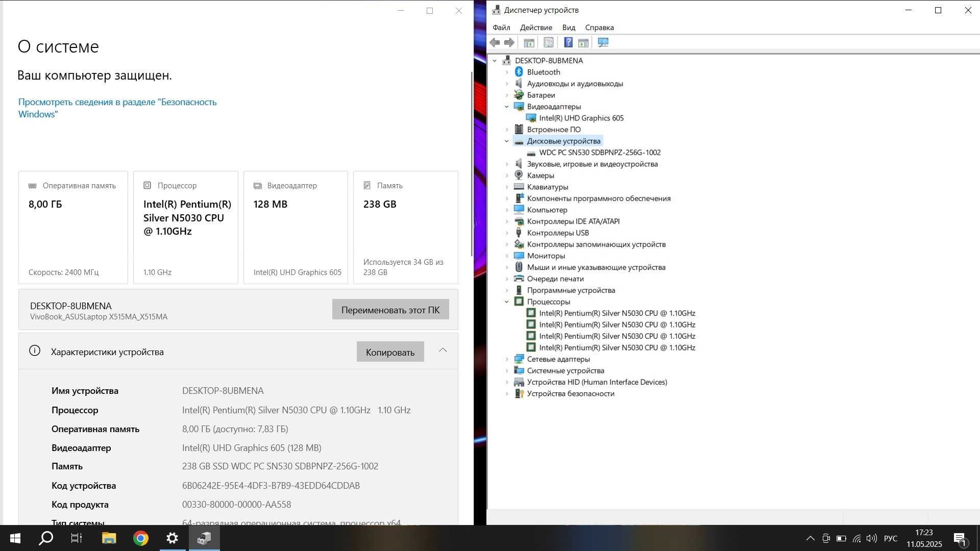Open the Вид menu
Screen dimensions: 980x551
pyautogui.click(x=569, y=28)
